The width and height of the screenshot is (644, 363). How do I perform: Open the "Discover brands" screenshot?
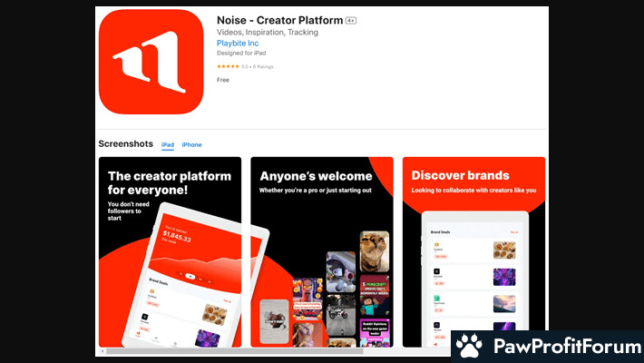[473, 252]
